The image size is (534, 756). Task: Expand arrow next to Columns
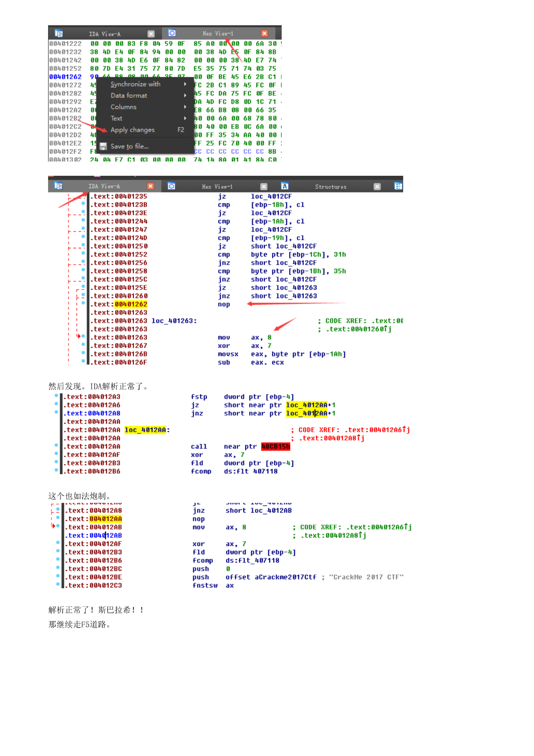coord(185,107)
